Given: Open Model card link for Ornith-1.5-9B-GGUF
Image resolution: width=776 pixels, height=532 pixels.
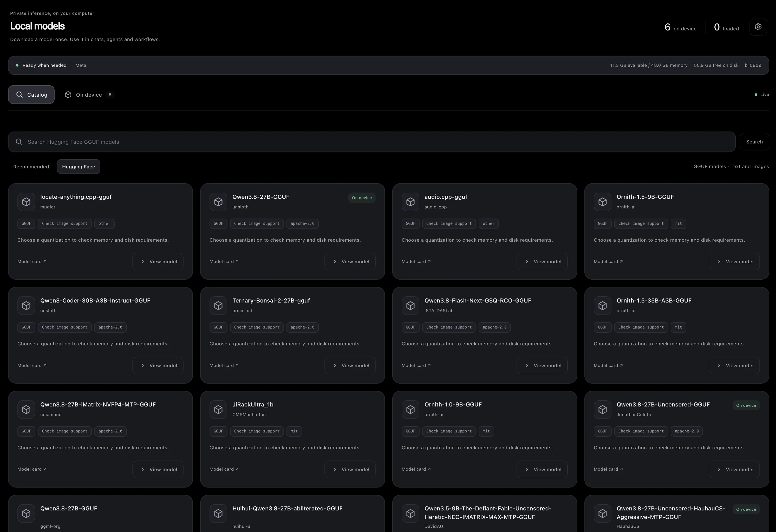Looking at the screenshot, I should click(608, 261).
